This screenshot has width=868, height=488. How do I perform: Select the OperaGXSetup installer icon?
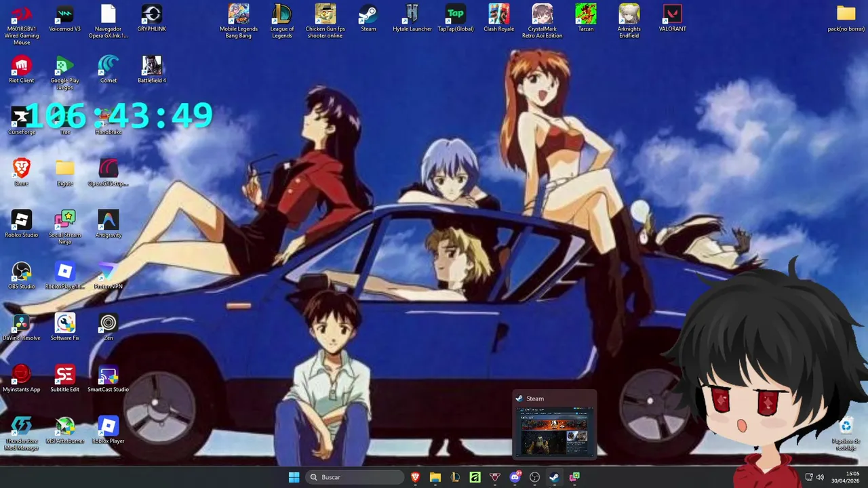click(108, 174)
